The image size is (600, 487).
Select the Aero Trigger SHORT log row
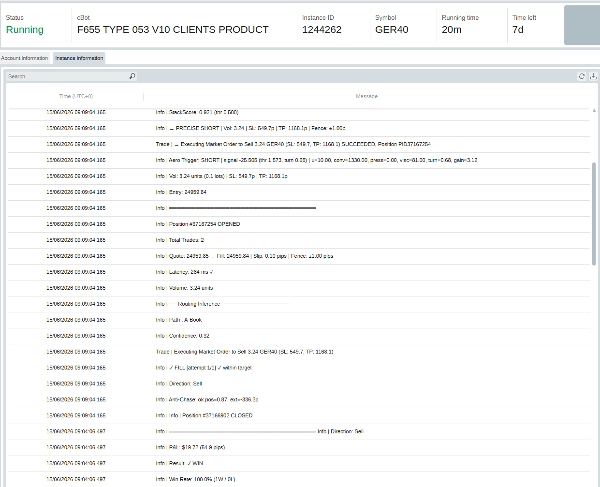(x=299, y=160)
